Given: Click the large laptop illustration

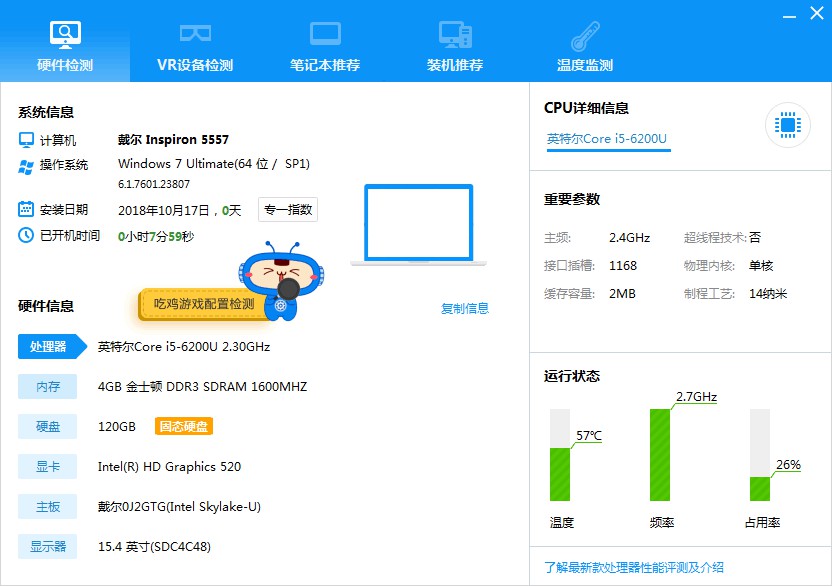Looking at the screenshot, I should click(419, 225).
